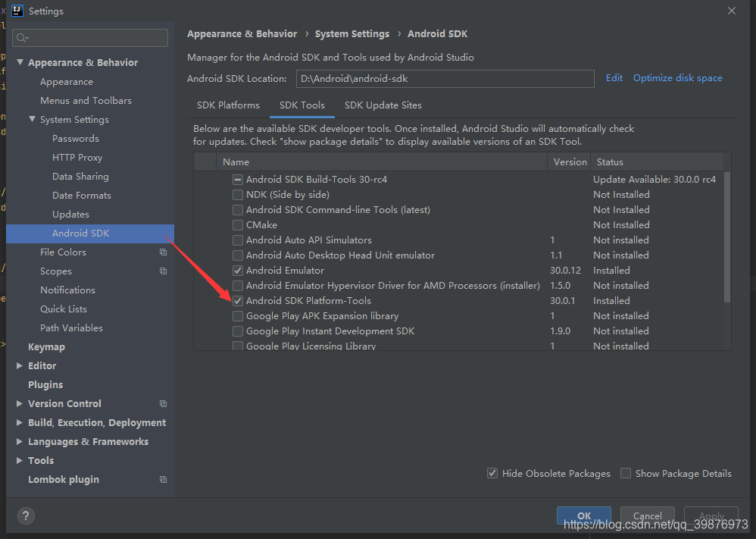Check Emulator Hypervisor Driver for AMD checkbox
Viewport: 756px width, 539px height.
238,286
